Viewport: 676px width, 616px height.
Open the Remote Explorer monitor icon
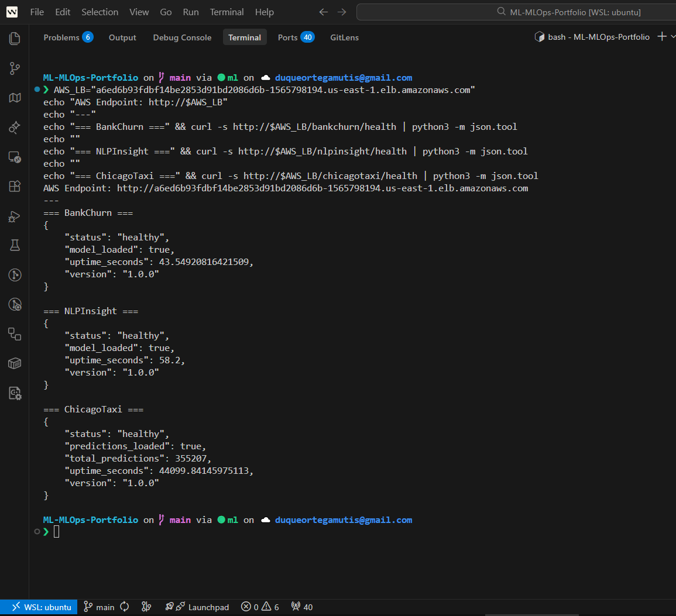15,157
